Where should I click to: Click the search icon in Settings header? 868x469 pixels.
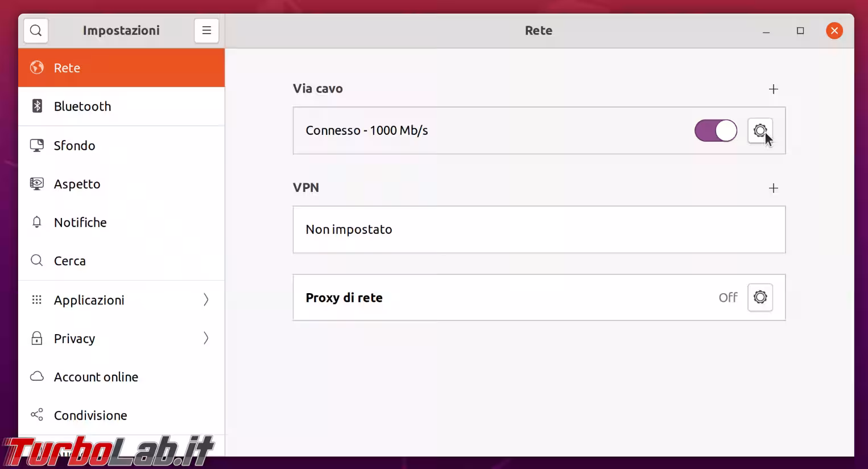point(36,31)
